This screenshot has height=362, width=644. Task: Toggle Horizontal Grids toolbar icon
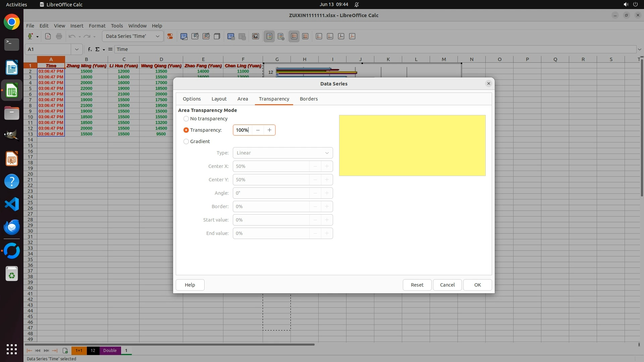294,36
